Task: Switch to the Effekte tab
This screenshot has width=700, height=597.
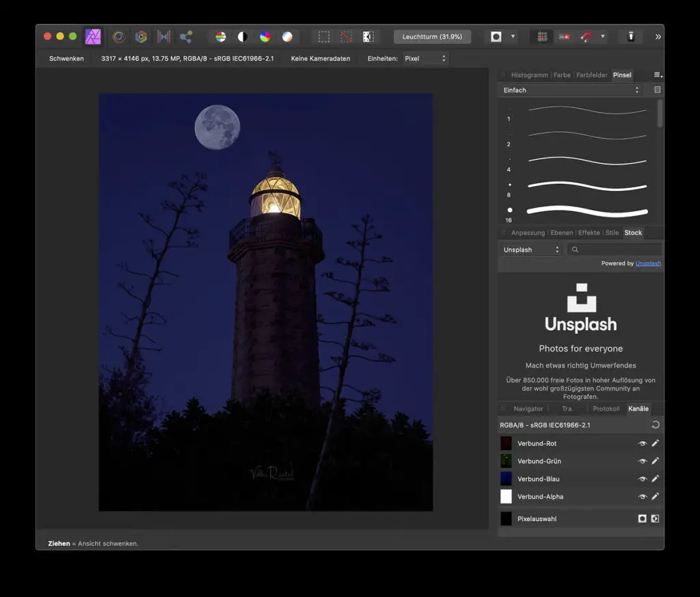Action: pos(589,233)
